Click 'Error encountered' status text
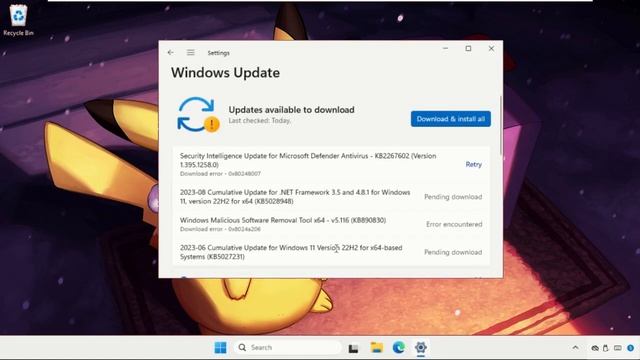 click(454, 224)
